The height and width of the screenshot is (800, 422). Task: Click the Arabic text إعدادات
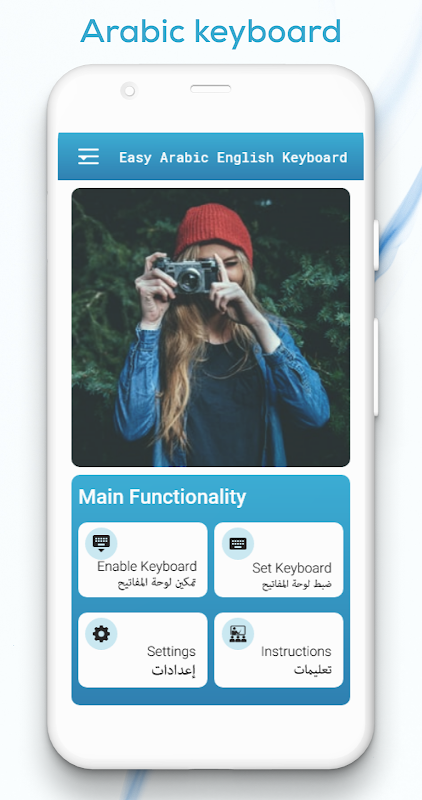click(173, 670)
